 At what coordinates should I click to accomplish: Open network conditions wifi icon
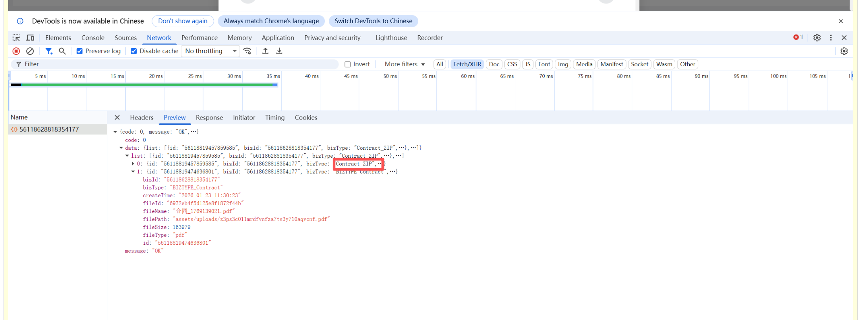pos(247,51)
